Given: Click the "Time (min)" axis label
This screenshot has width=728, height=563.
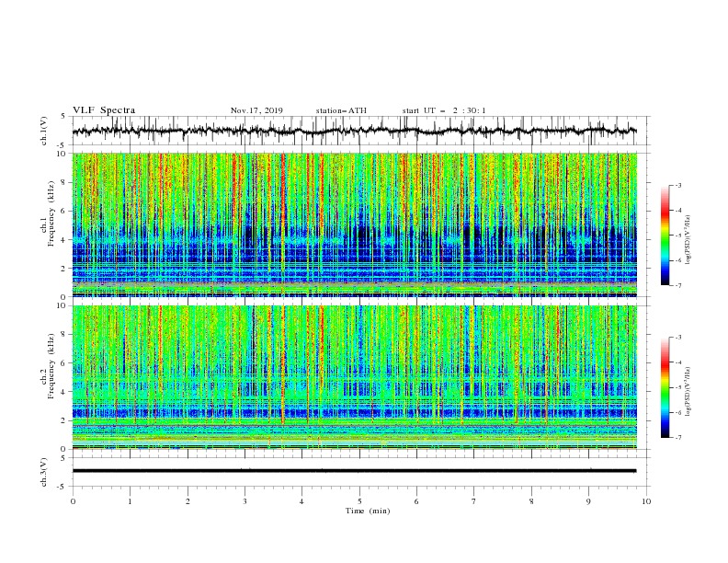Looking at the screenshot, I should 368,511.
